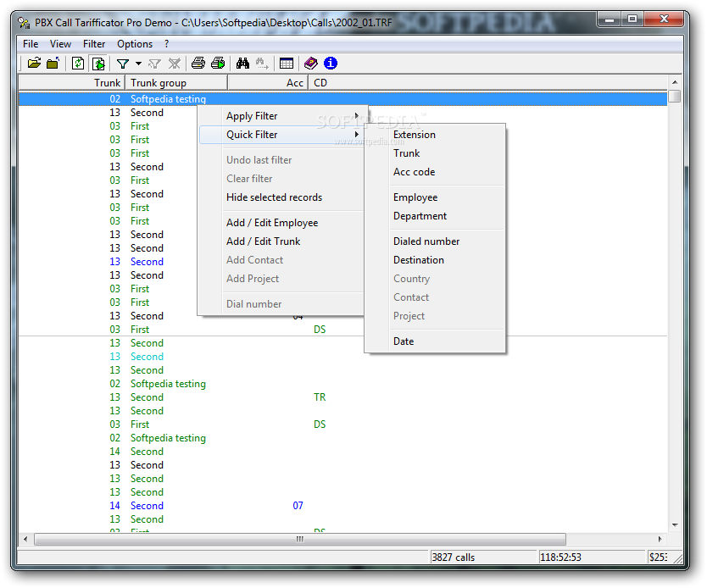Image resolution: width=707 pixels, height=588 pixels.
Task: Sort by the Trunk column header
Action: tap(71, 83)
